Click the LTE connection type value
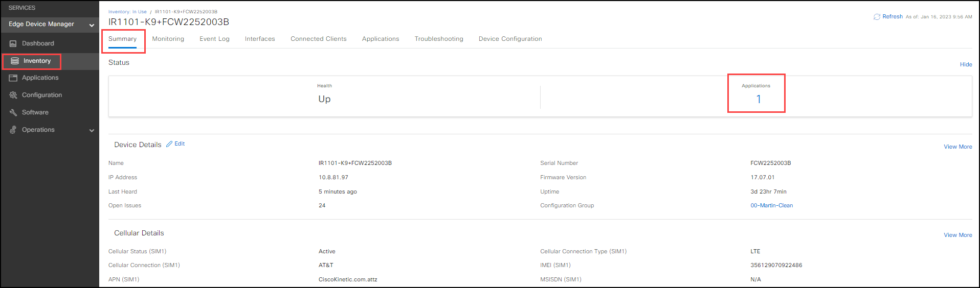This screenshot has height=288, width=980. coord(755,252)
